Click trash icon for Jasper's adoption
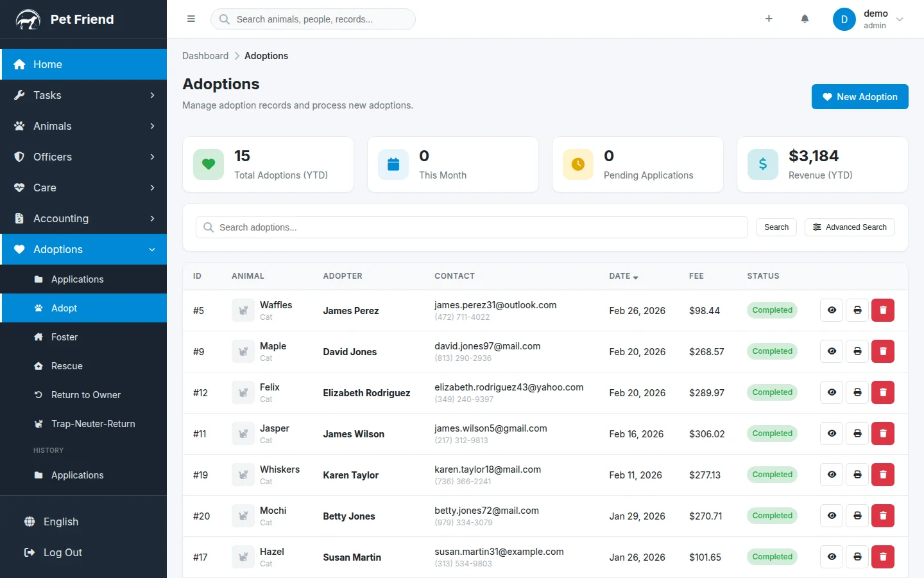The image size is (924, 578). tap(882, 433)
